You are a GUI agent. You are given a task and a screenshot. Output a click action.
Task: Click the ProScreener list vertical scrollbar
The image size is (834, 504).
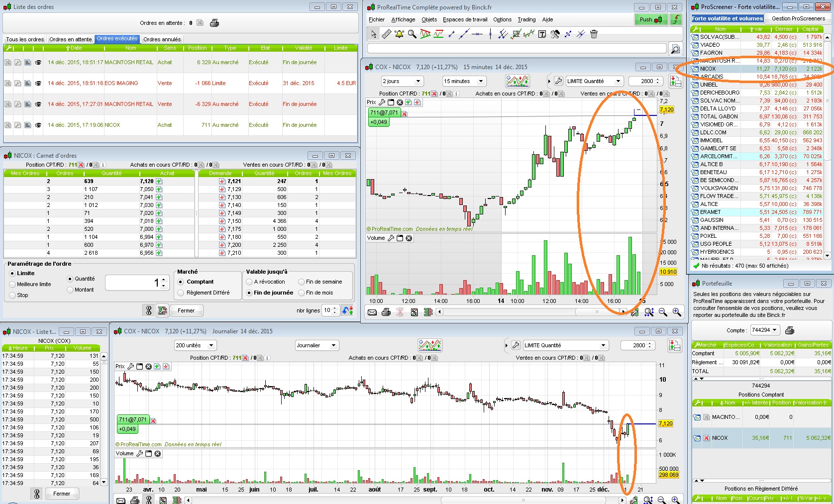(828, 147)
